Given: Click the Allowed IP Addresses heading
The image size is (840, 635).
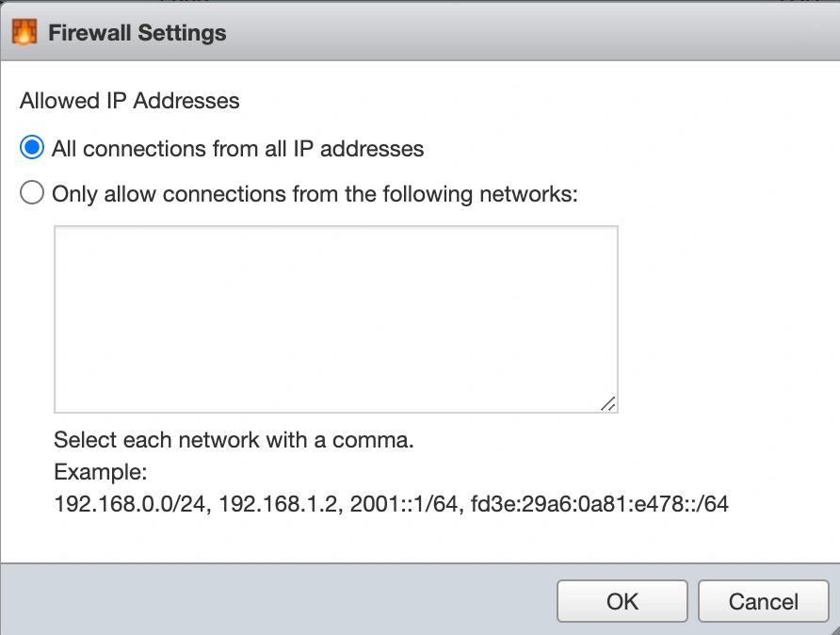Looking at the screenshot, I should (x=129, y=101).
